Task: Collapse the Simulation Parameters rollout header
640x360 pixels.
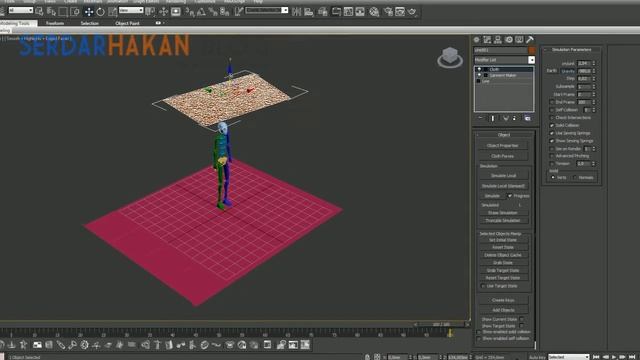Action: pyautogui.click(x=571, y=49)
